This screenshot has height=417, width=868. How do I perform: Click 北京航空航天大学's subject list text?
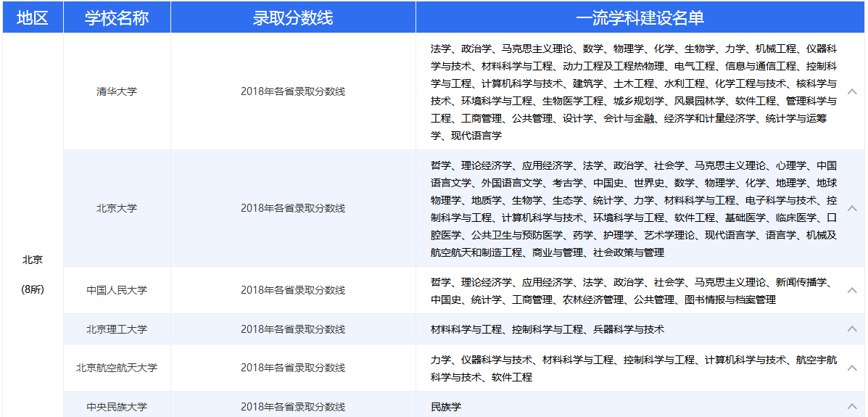pos(634,368)
